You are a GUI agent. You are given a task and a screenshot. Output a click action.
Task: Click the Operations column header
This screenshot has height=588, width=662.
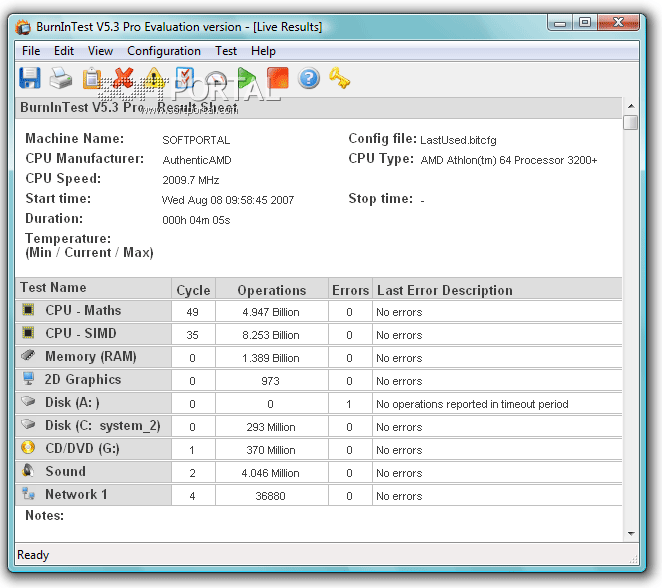(x=271, y=290)
